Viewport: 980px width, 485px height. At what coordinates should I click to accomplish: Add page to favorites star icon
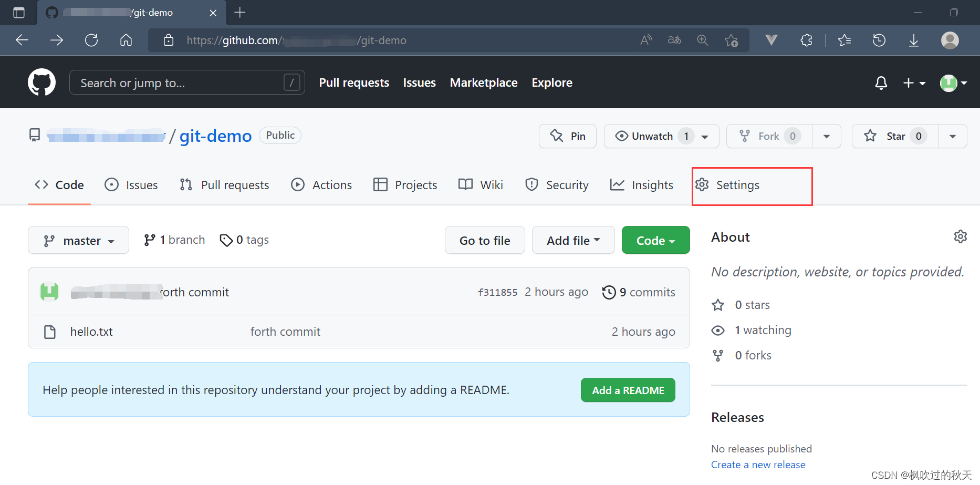731,40
